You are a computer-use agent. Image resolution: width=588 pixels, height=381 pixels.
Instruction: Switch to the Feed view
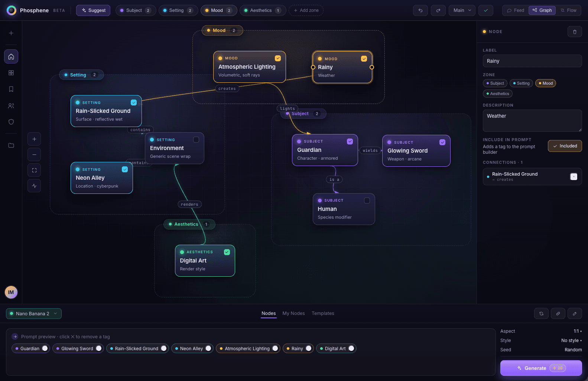point(516,10)
